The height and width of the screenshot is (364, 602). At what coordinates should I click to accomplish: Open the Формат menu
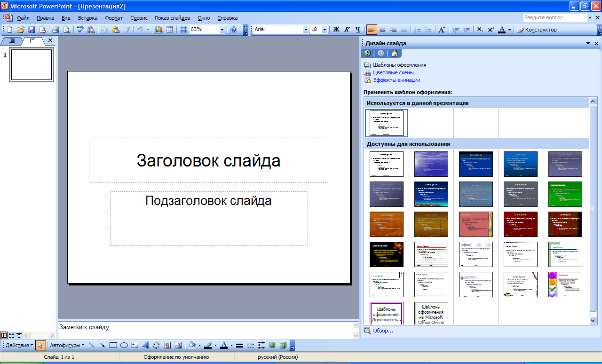(x=114, y=18)
